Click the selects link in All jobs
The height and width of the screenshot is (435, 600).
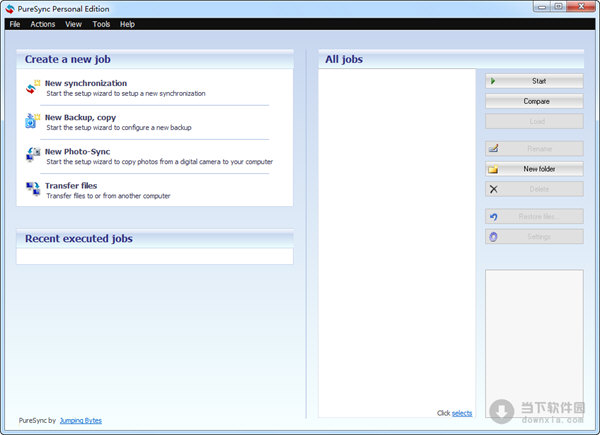point(462,413)
